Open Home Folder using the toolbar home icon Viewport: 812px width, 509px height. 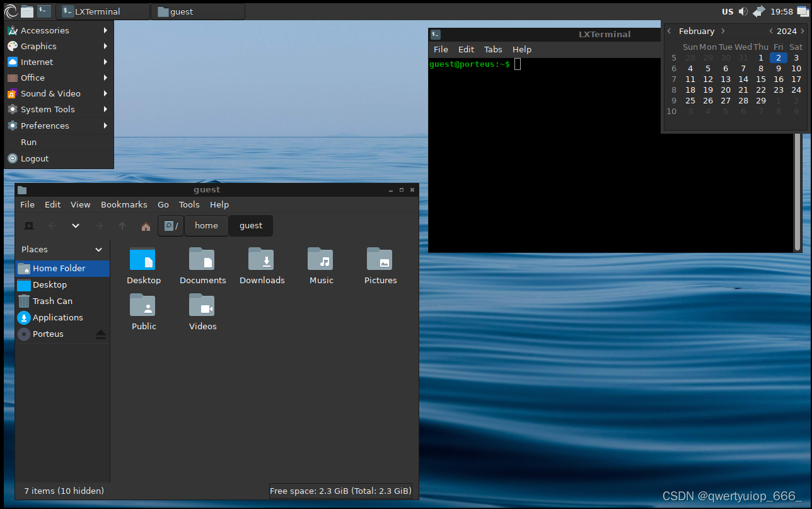[x=146, y=226]
